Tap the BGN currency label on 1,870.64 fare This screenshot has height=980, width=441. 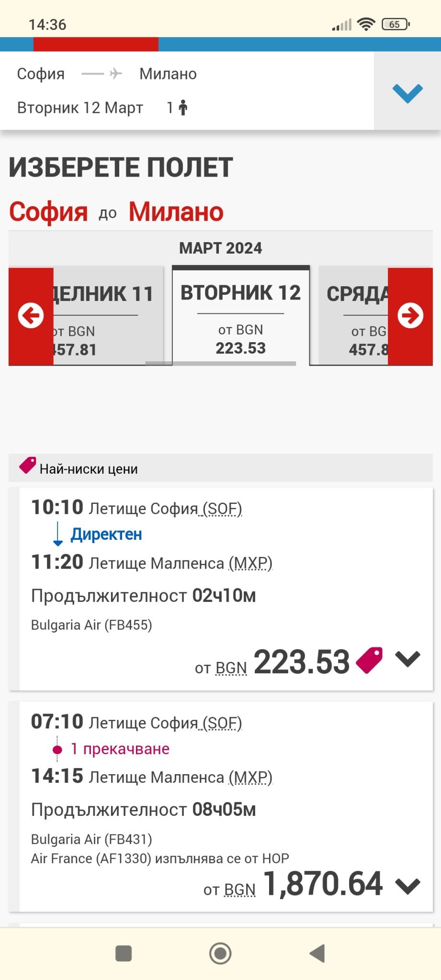[x=239, y=890]
